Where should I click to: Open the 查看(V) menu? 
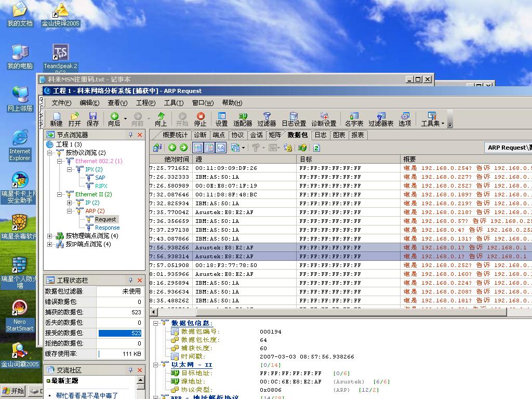pos(117,103)
